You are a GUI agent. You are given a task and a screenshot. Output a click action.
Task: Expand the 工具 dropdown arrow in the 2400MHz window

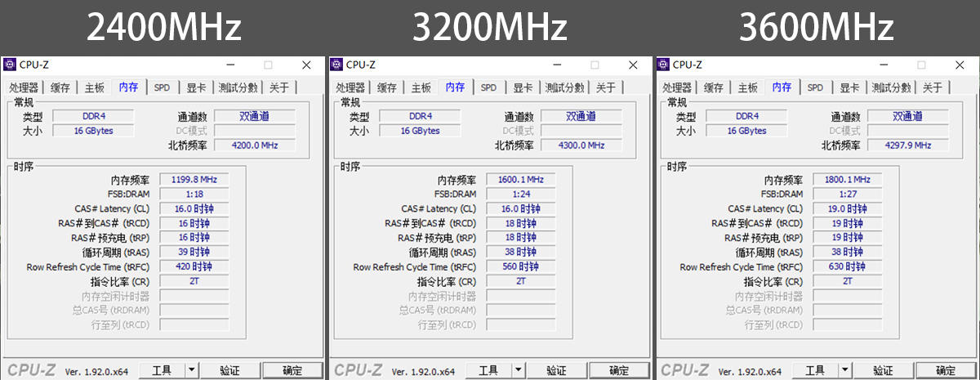[192, 370]
